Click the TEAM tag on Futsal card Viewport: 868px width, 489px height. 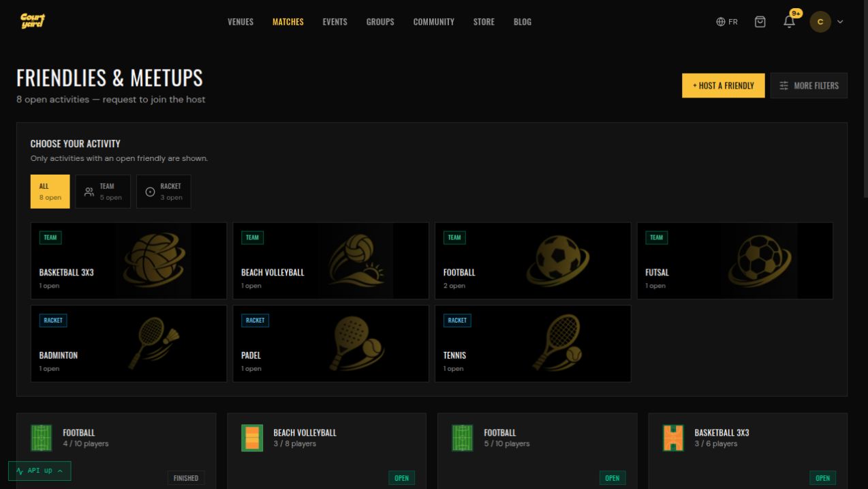[x=657, y=237]
